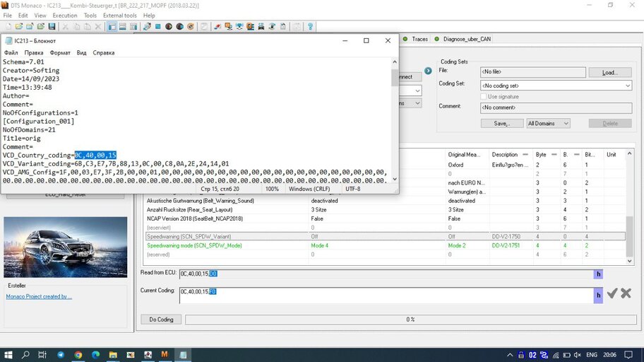Tick the Use signature checkbox

point(484,96)
